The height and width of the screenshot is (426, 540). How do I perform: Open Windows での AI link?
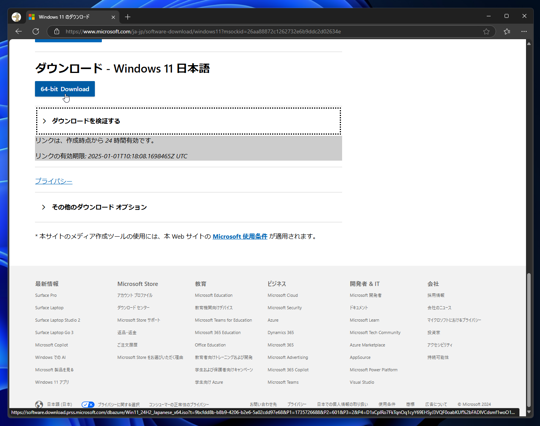click(x=50, y=357)
